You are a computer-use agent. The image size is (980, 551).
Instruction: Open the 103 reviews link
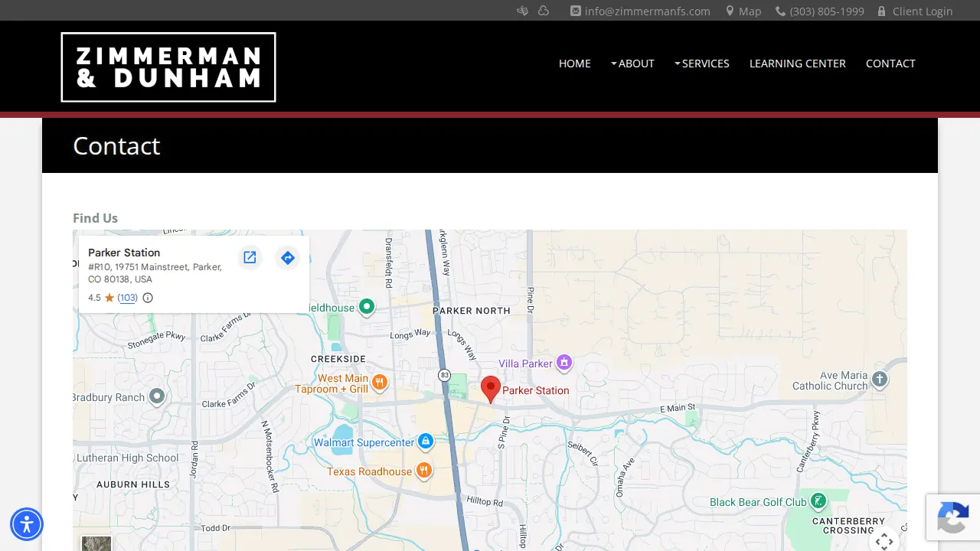click(128, 298)
